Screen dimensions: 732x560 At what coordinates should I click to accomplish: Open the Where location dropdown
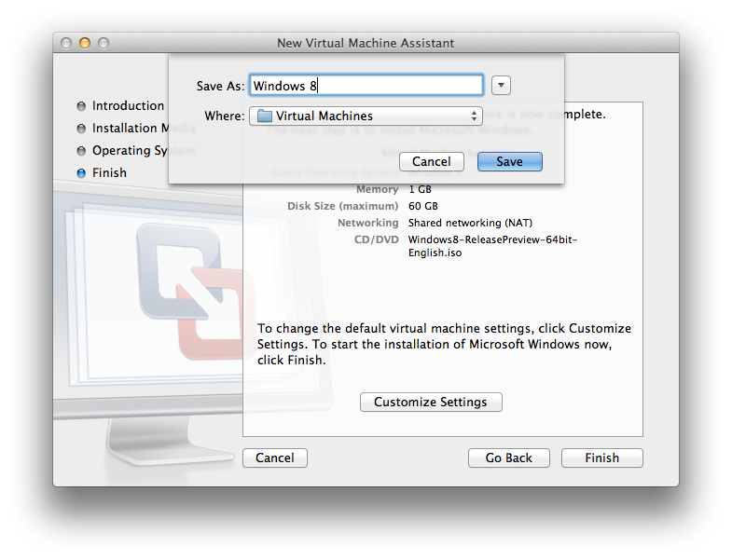pos(365,116)
